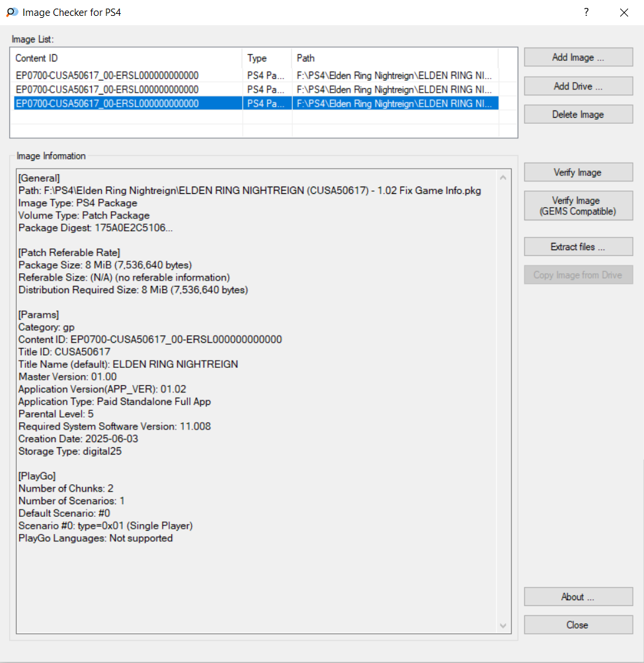
Task: Click the 'Category: gp' line
Action: [46, 328]
